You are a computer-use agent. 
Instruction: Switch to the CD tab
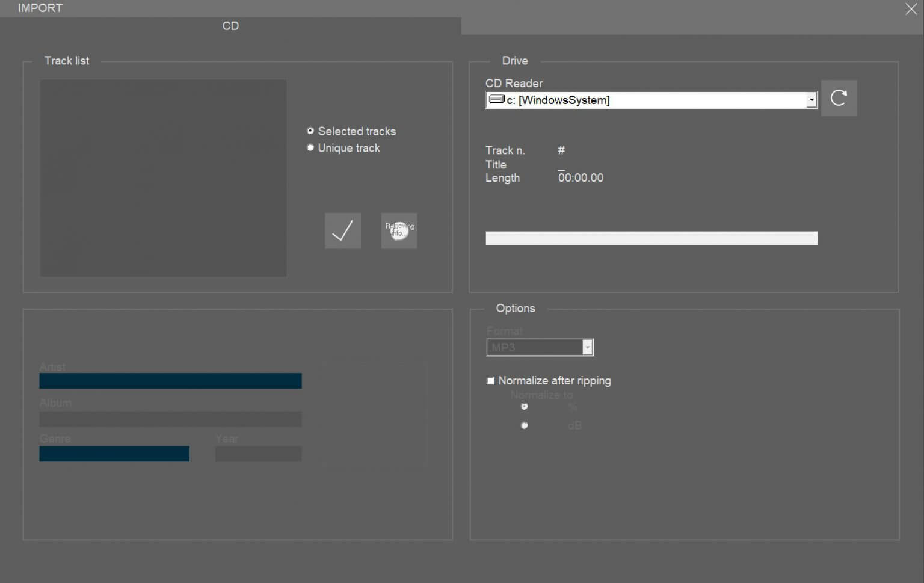[230, 26]
